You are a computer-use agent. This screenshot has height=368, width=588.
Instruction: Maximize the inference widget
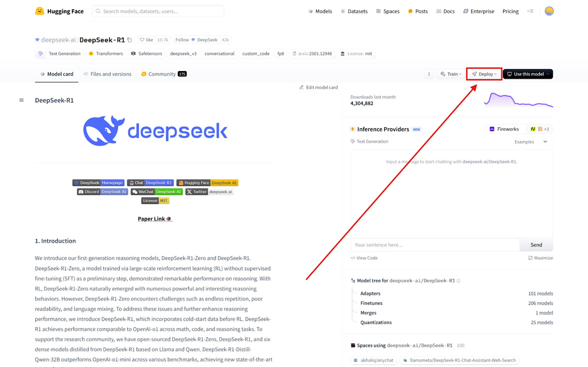[541, 258]
